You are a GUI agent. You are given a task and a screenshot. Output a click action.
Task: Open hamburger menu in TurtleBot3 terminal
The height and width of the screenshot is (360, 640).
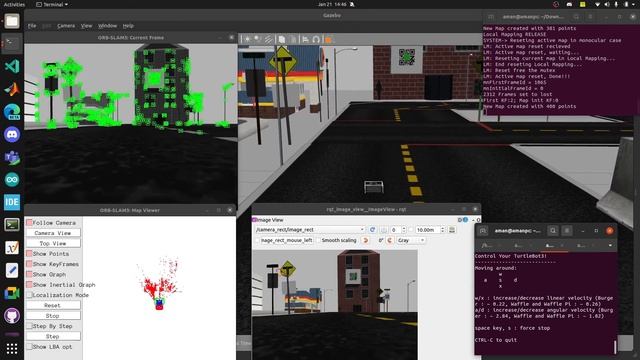coord(567,231)
